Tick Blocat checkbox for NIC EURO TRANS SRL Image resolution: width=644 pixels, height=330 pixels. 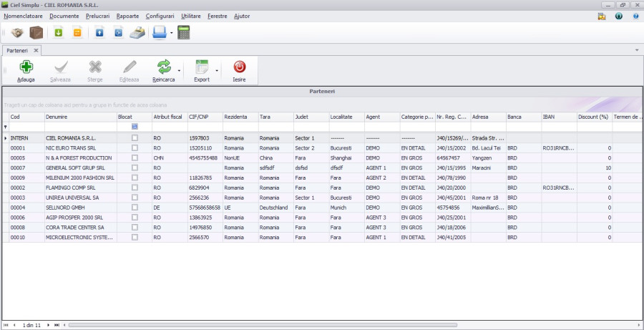point(135,147)
